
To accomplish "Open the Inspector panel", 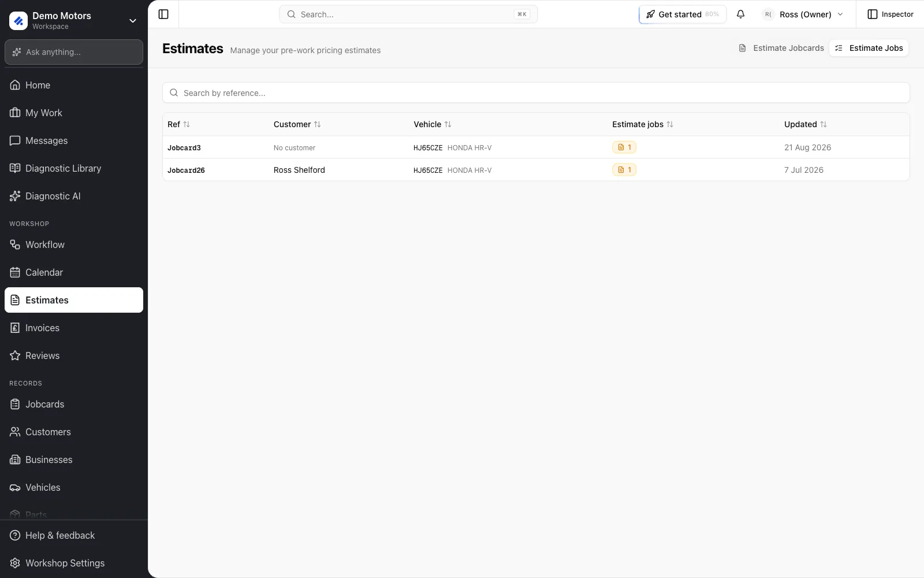I will [891, 14].
